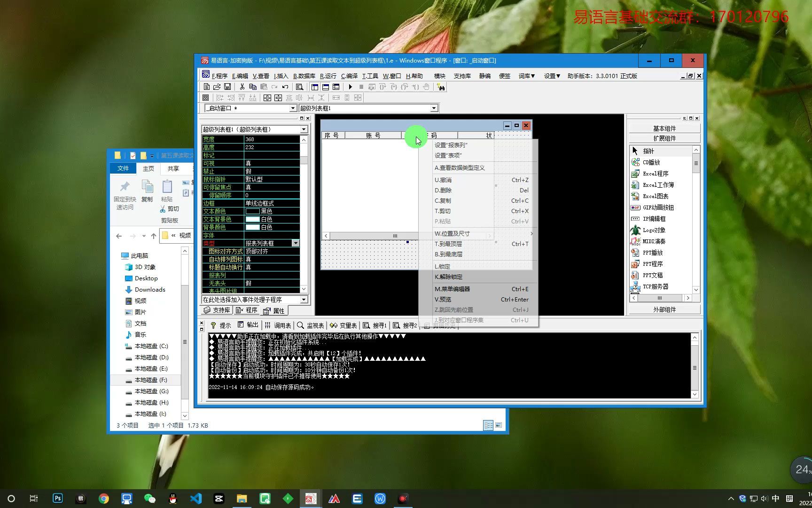Click the Cut scissors toolbar icon
The width and height of the screenshot is (812, 508).
242,87
